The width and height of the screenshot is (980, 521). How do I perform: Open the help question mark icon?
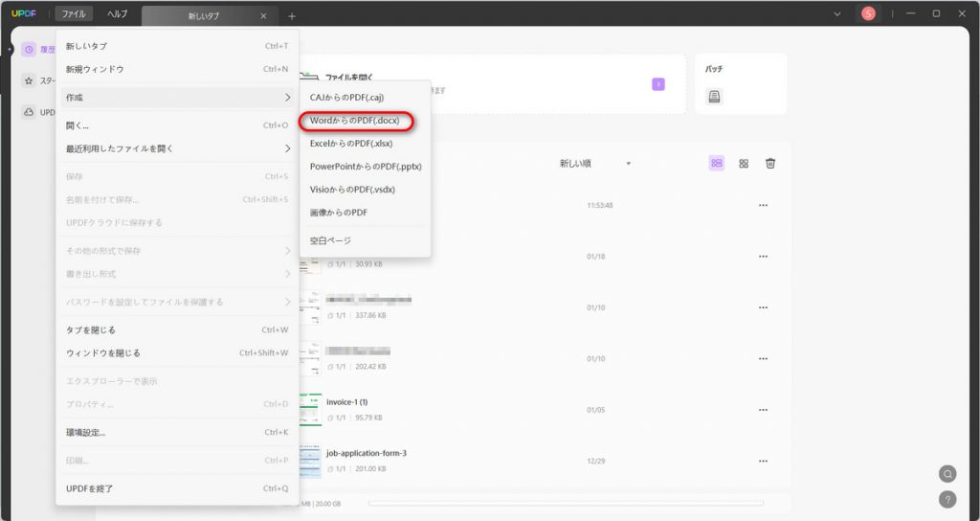[x=947, y=499]
